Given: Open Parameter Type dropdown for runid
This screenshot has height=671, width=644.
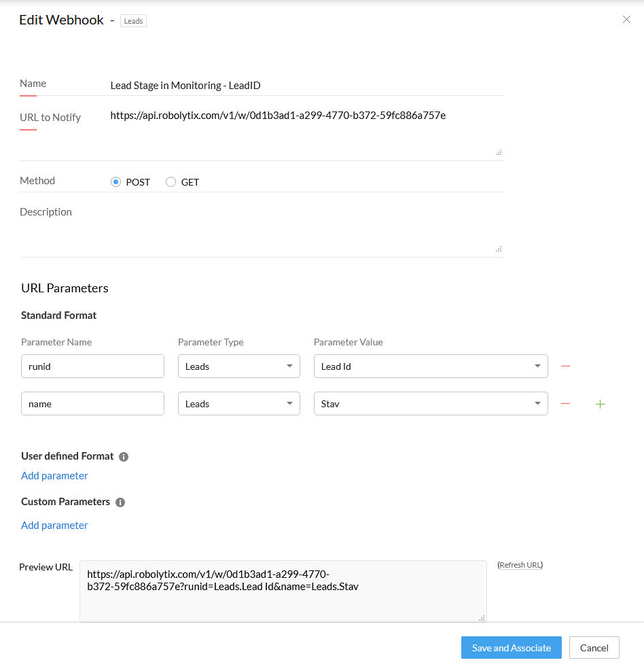Looking at the screenshot, I should 239,366.
